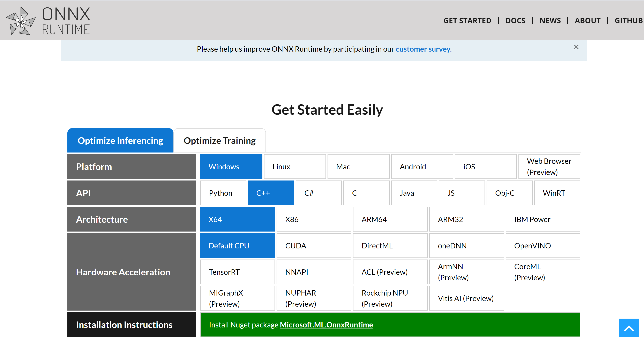Choose CUDA hardware acceleration
The image size is (644, 340).
click(x=314, y=246)
